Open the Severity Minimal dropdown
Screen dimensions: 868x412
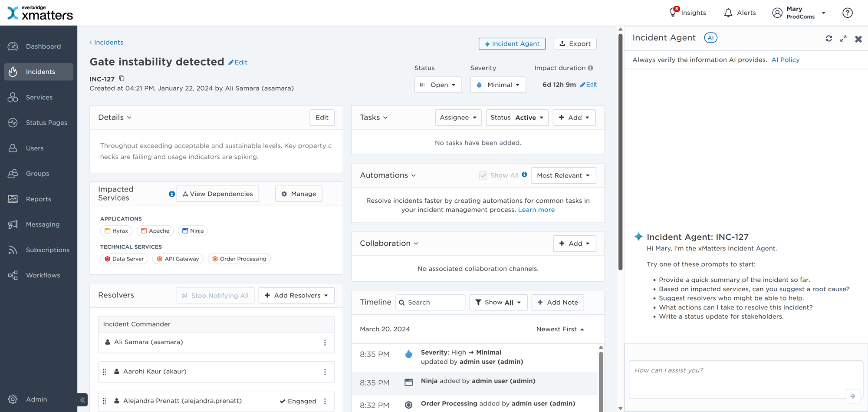click(x=498, y=85)
